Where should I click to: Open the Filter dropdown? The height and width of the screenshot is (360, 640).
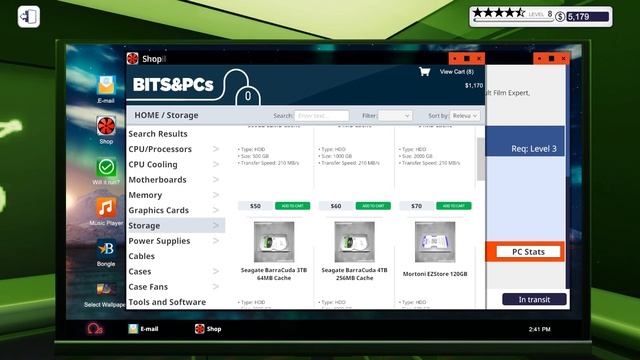pos(395,116)
